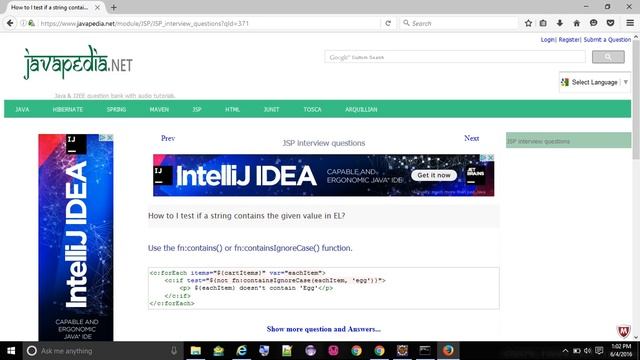Open a new browser tab
Screen dimensions: 640x360
[x=113, y=7]
